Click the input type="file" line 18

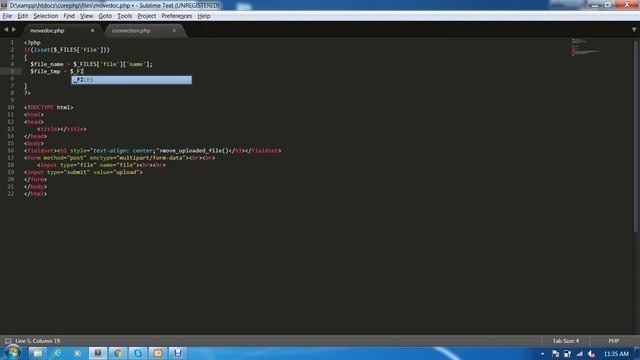coord(101,165)
